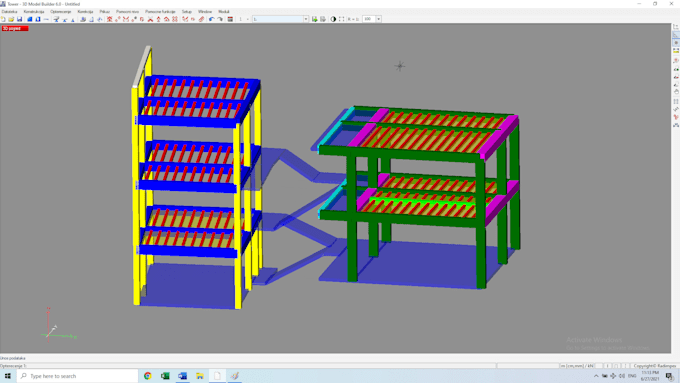
Task: Open Word from the taskbar
Action: coord(183,376)
